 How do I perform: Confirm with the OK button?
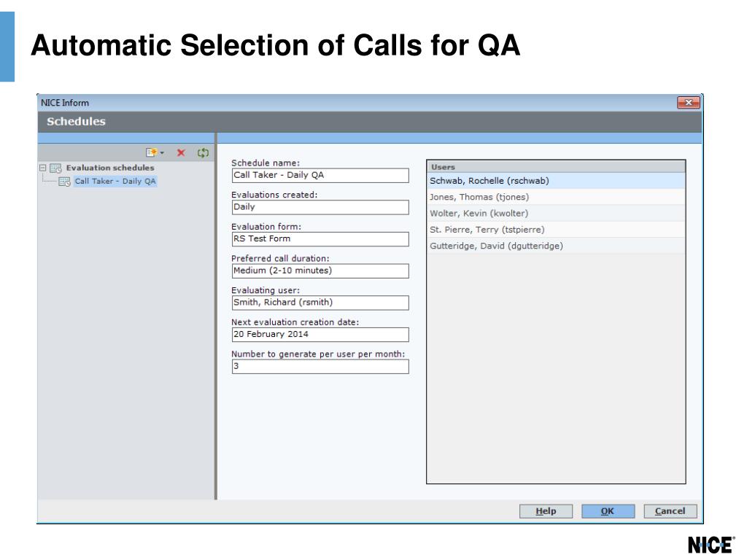(608, 511)
